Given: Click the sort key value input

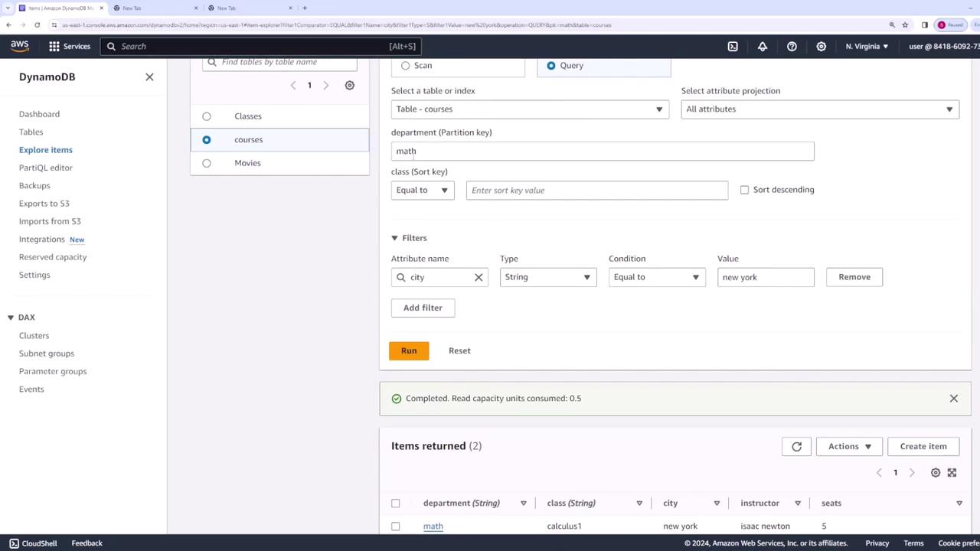Looking at the screenshot, I should (596, 190).
